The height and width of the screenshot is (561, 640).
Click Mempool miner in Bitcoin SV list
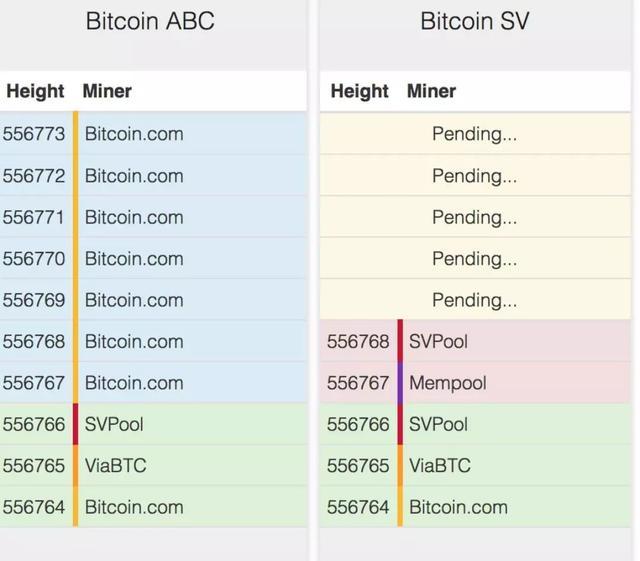(x=448, y=383)
